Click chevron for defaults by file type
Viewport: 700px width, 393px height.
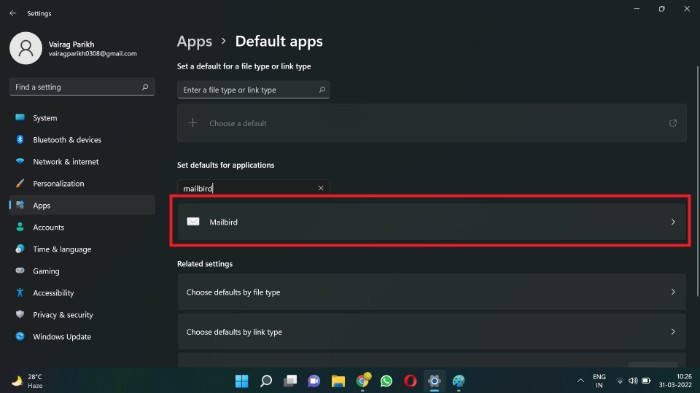(x=673, y=292)
